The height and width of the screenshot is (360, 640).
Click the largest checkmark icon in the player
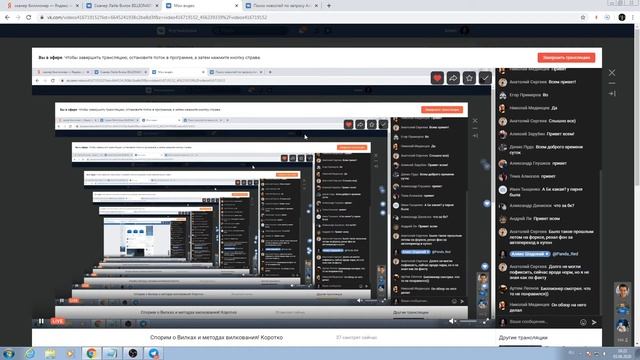485,78
